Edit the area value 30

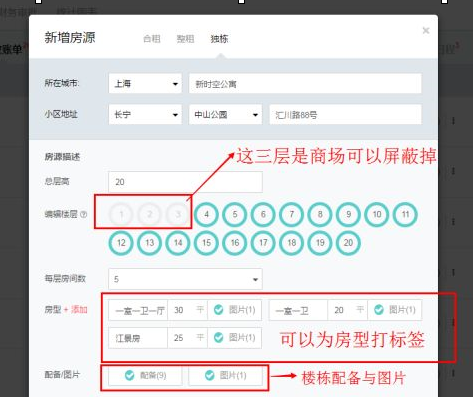(x=187, y=310)
